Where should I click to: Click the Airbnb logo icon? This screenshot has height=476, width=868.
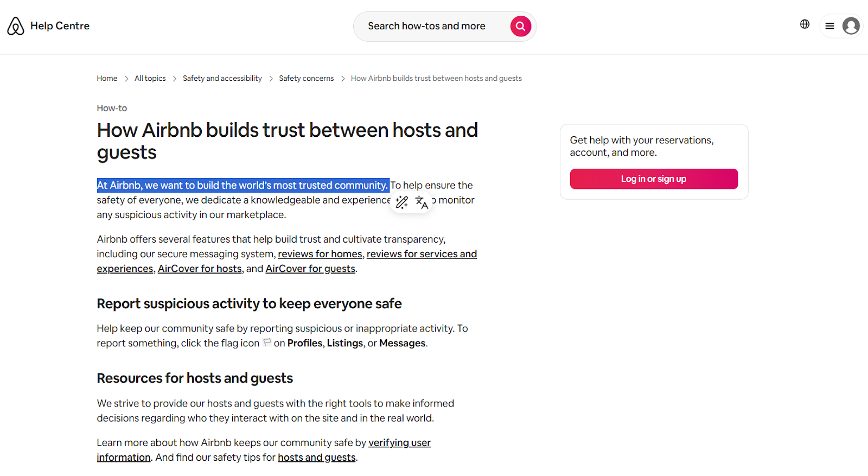point(16,26)
